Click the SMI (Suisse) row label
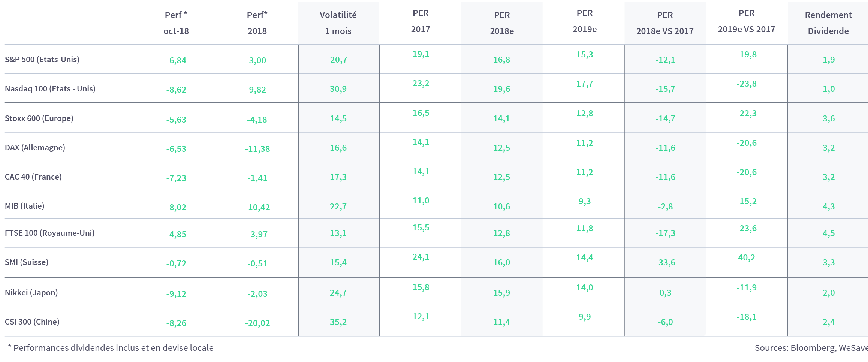868x362 pixels. tap(27, 262)
